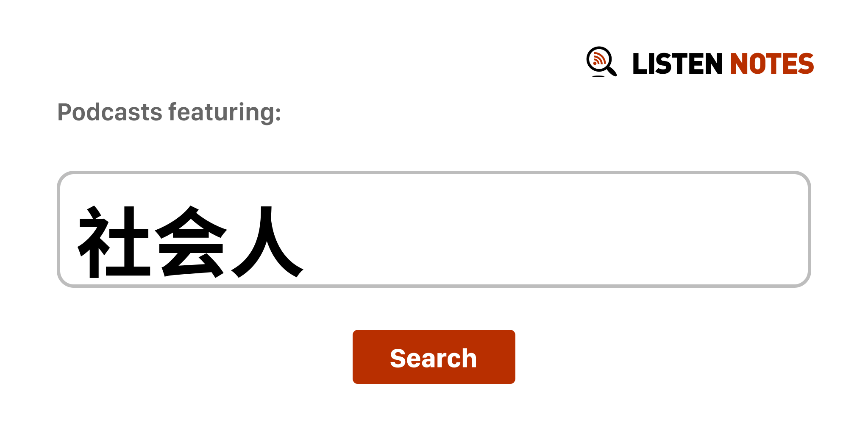Select the 'Podcasts featuring:' label

(x=169, y=112)
